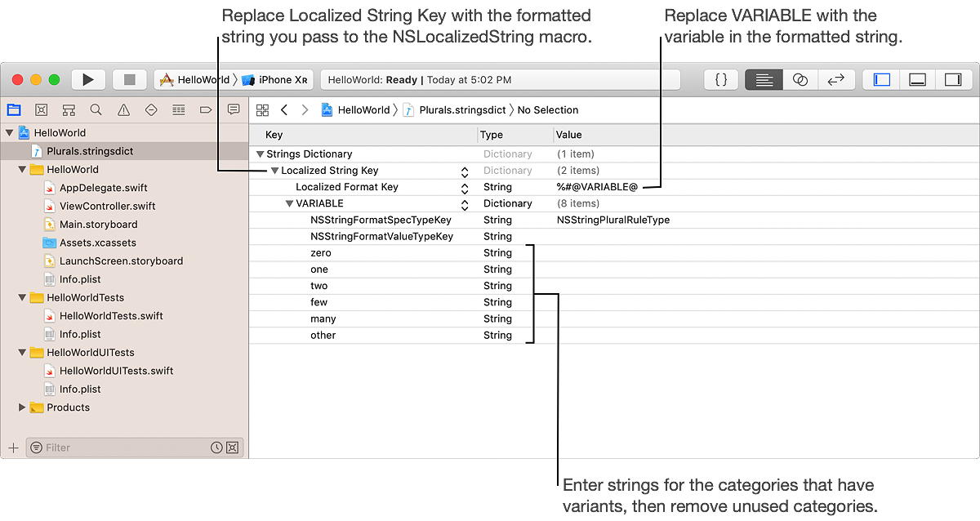
Task: Show only recently modified files
Action: (x=216, y=448)
